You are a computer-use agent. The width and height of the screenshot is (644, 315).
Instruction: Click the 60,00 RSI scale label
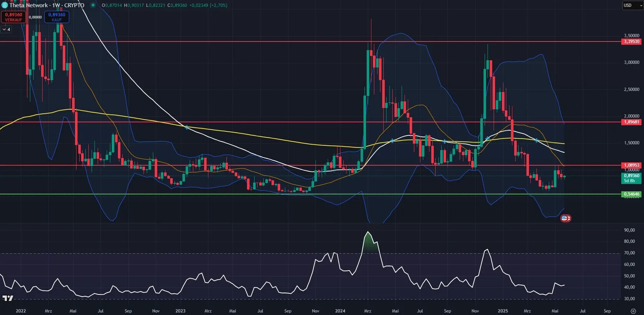[x=629, y=264]
